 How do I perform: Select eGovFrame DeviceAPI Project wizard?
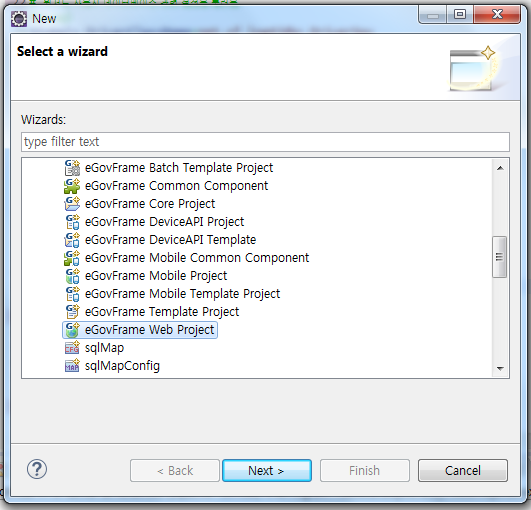click(165, 222)
